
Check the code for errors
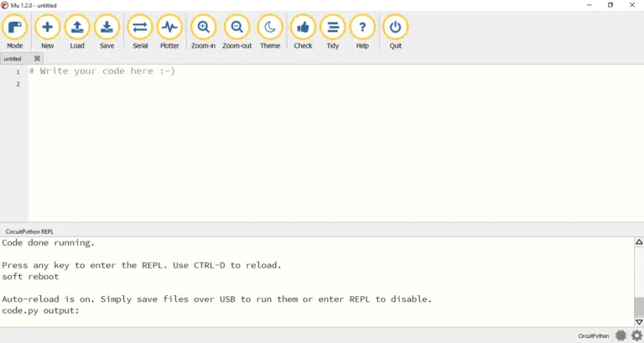[303, 32]
